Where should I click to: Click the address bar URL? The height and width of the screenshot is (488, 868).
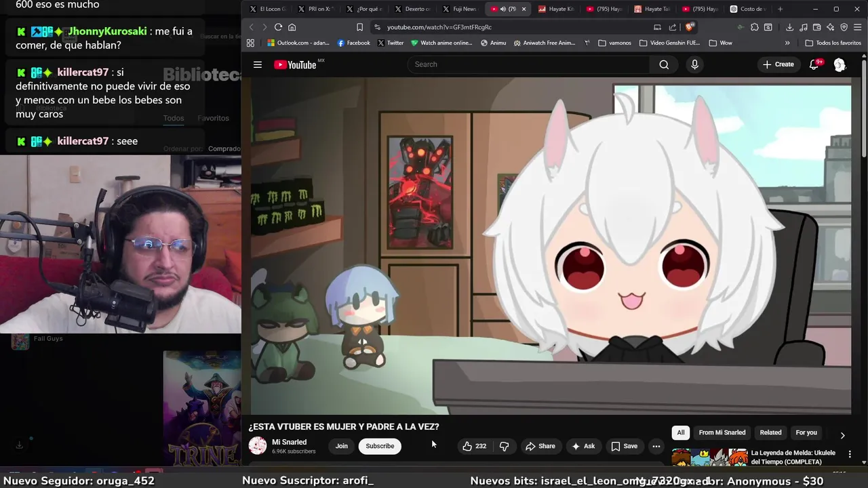coord(439,27)
